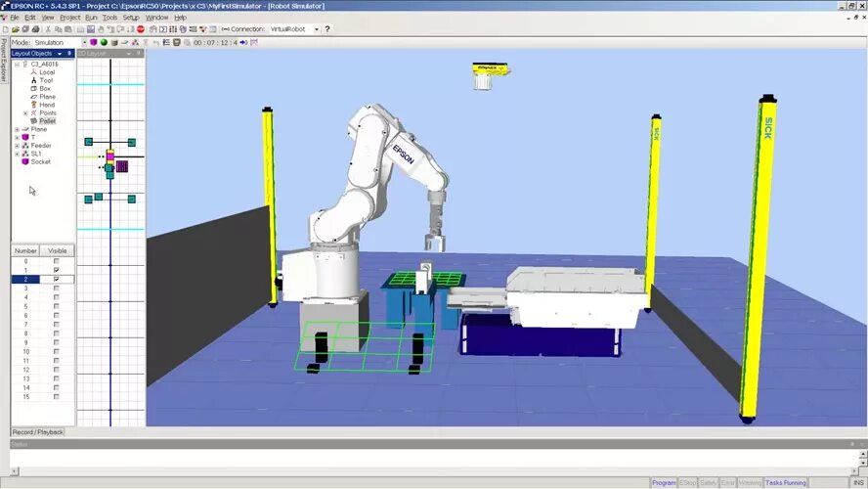
Task: Click the Program status bar indicator
Action: click(663, 483)
